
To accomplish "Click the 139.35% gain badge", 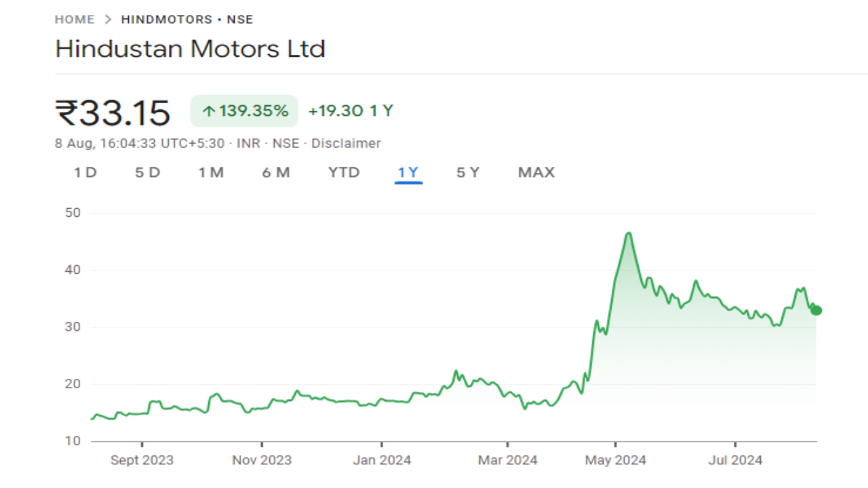I will (244, 111).
